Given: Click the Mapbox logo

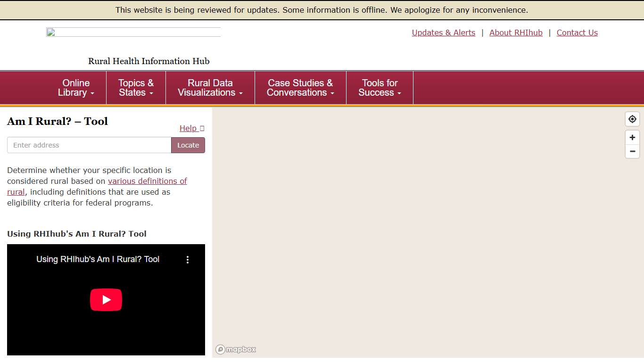Looking at the screenshot, I should pyautogui.click(x=236, y=349).
